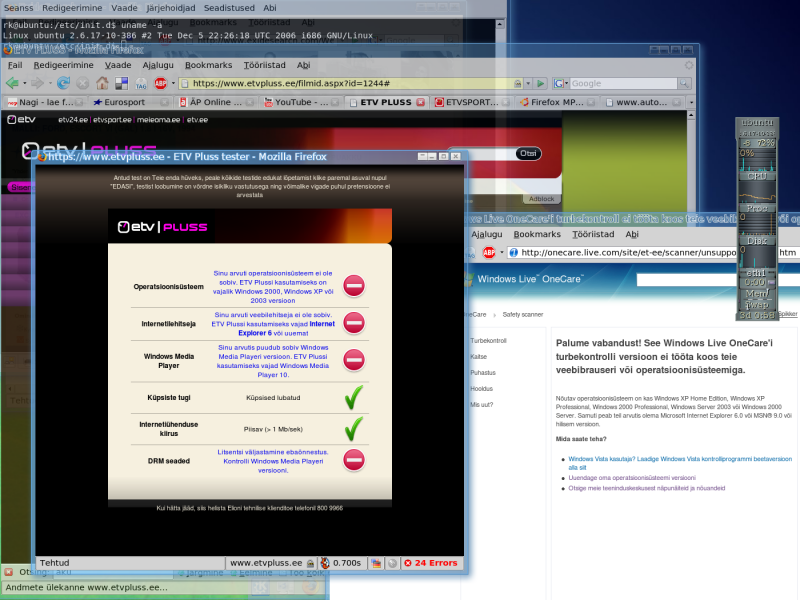Image resolution: width=800 pixels, height=600 pixels.
Task: Click the Google search input field
Action: [623, 83]
